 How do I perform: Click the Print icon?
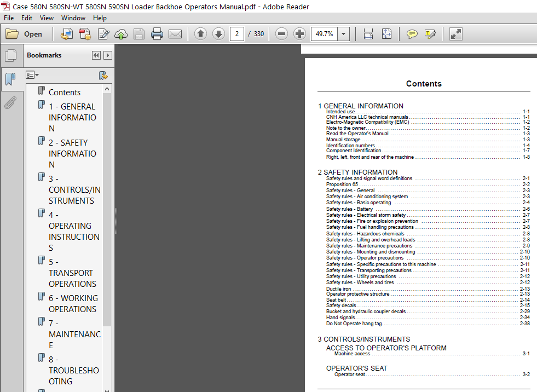click(157, 34)
